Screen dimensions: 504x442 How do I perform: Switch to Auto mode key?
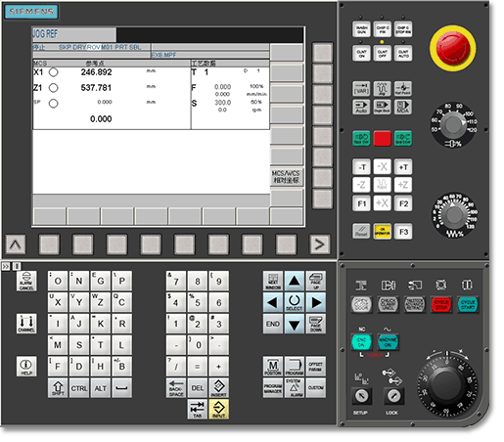point(361,107)
